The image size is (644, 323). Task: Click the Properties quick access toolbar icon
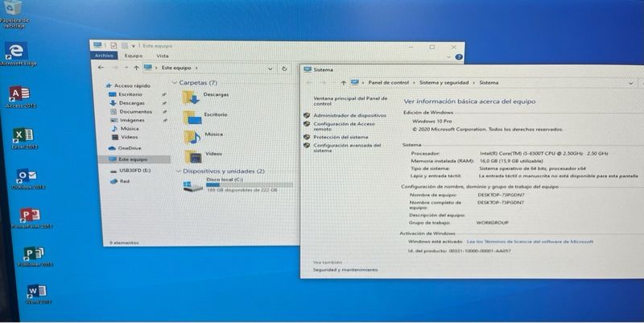114,46
